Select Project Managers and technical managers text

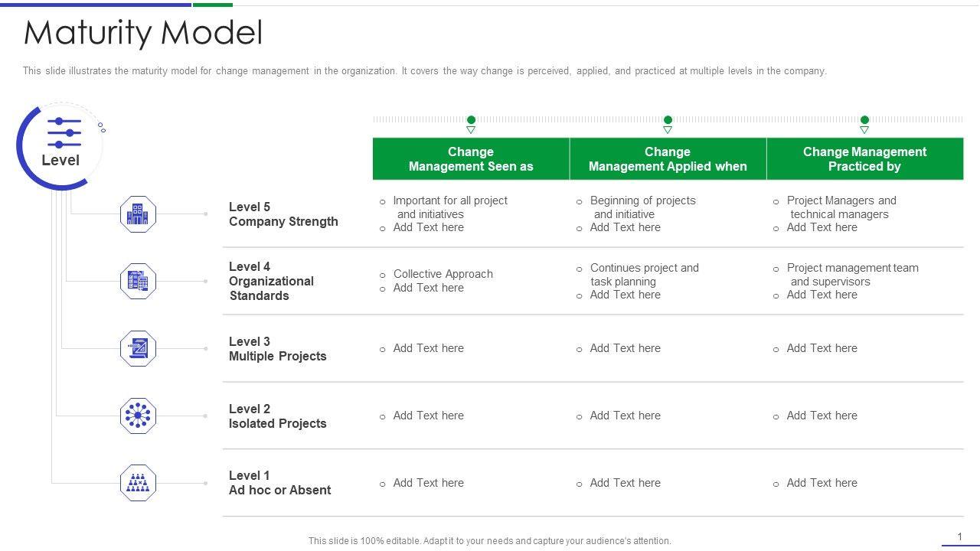pos(840,207)
